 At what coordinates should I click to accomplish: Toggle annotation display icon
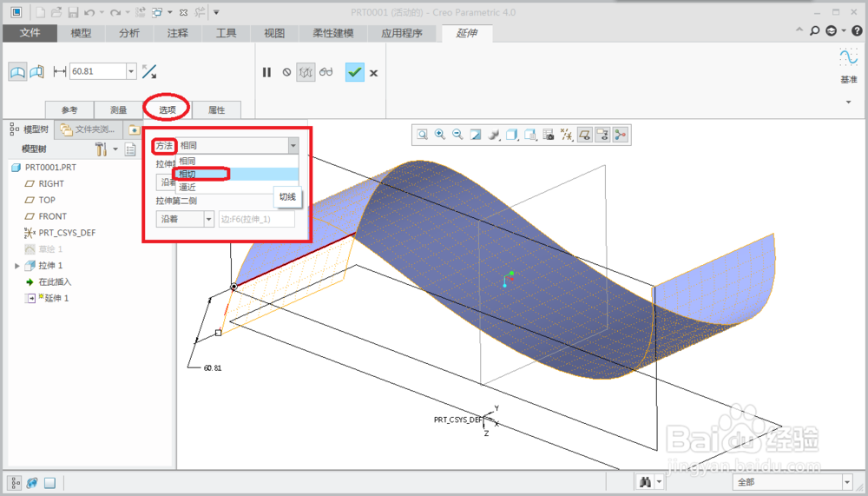(x=602, y=135)
